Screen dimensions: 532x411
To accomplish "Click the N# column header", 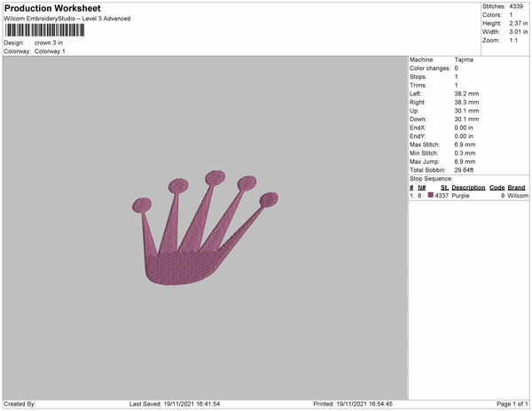I will tap(422, 188).
